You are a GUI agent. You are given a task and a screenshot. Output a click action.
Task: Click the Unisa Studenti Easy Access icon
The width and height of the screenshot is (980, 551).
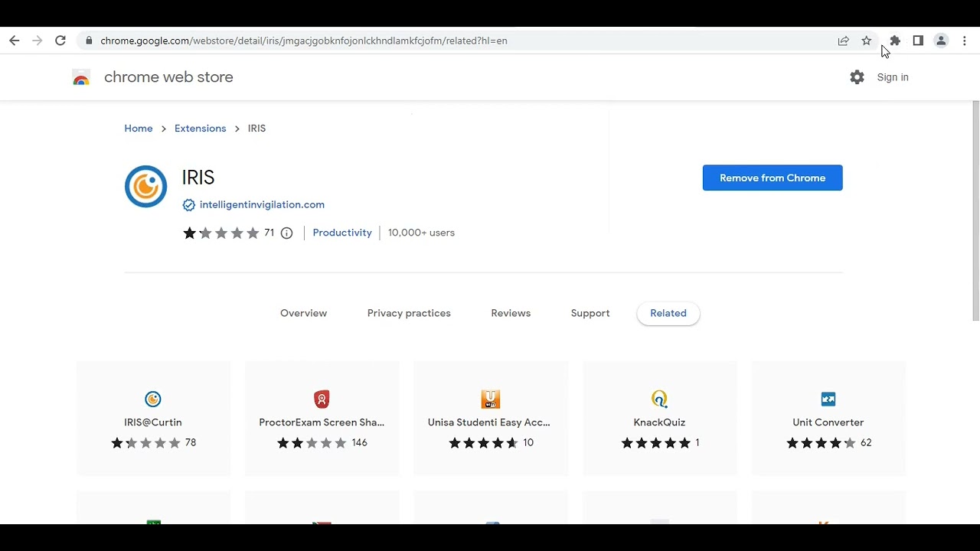tap(491, 399)
